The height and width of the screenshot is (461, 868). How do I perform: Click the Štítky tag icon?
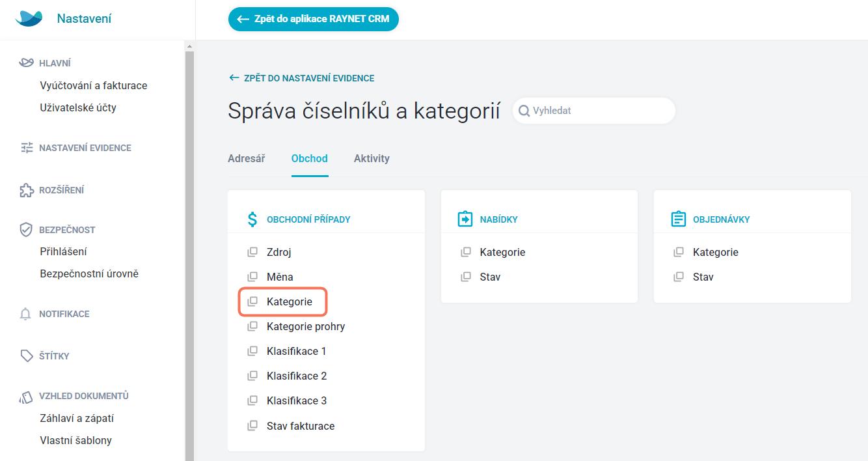(x=26, y=356)
